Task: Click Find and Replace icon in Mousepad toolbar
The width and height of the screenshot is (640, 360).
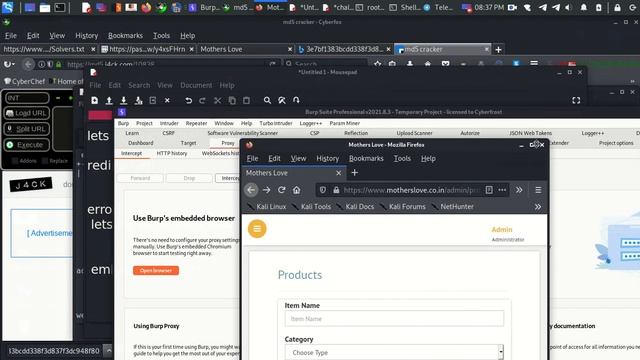Action: [282, 100]
